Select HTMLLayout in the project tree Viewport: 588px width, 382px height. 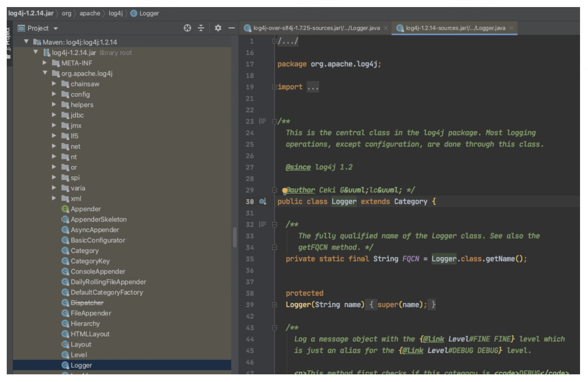click(90, 334)
